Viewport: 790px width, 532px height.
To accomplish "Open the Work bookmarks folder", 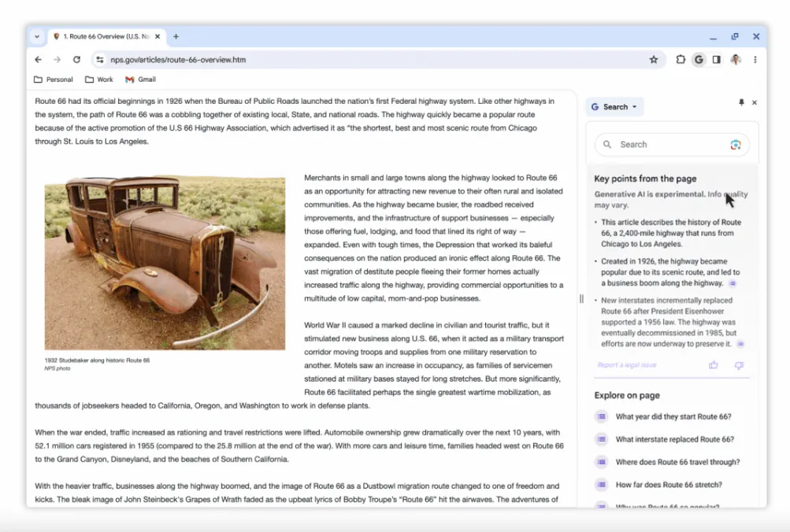I will coord(98,79).
